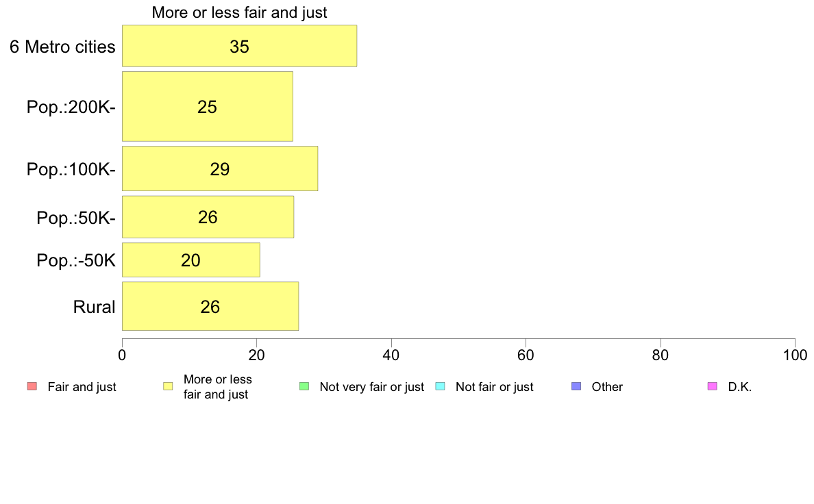Select the Pop.:200K- bar showing 25
The image size is (814, 504).
[x=207, y=106]
